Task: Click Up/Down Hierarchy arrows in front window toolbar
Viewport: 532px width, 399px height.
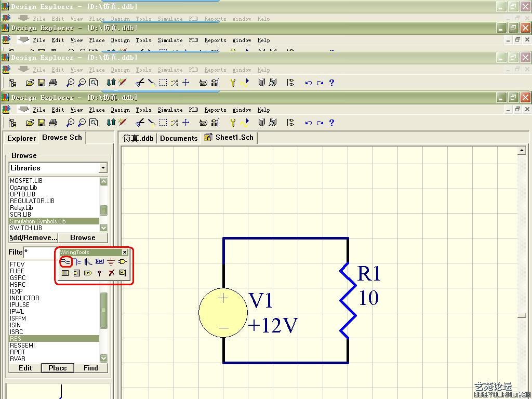Action: pyautogui.click(x=111, y=123)
